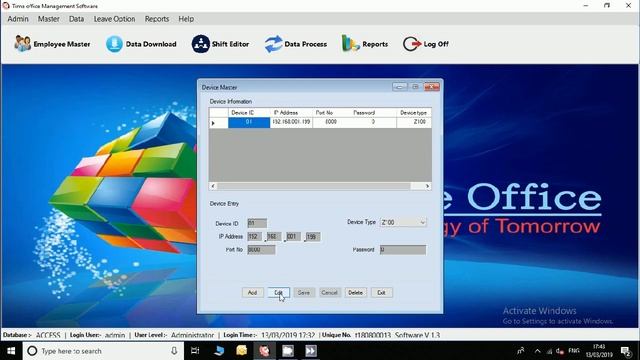Click the Password column header
The image size is (640, 360).
[x=373, y=113]
